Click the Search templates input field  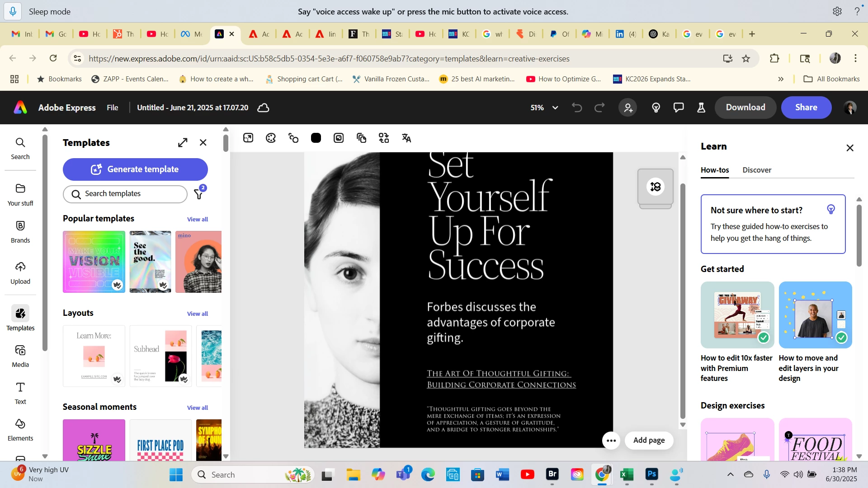click(x=125, y=194)
